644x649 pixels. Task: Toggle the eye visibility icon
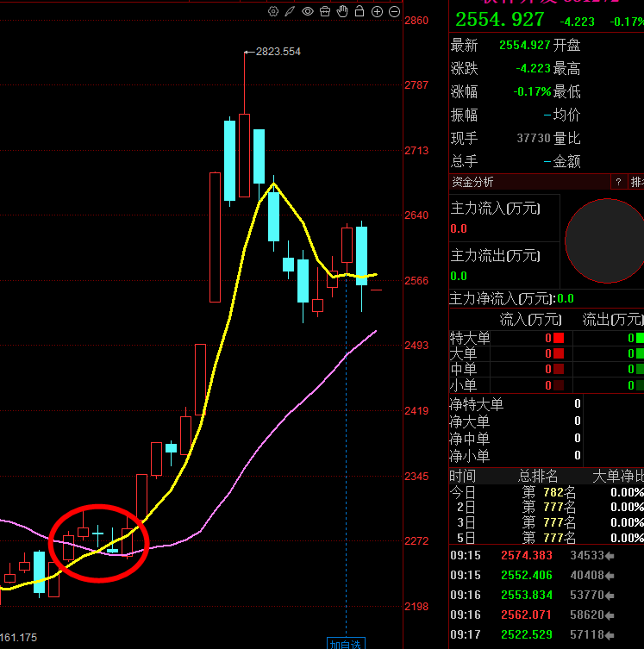click(x=307, y=11)
